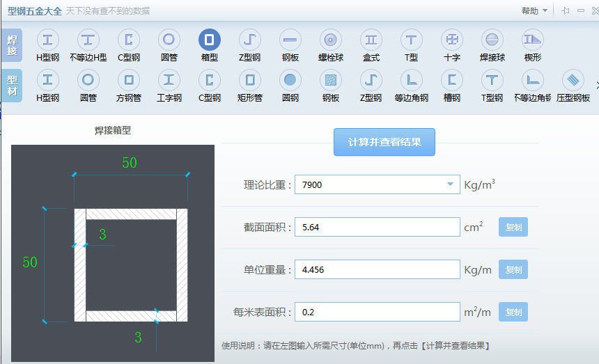Edit the bottom plate thickness 3
Viewport: 599px width, 364px height.
[x=139, y=338]
